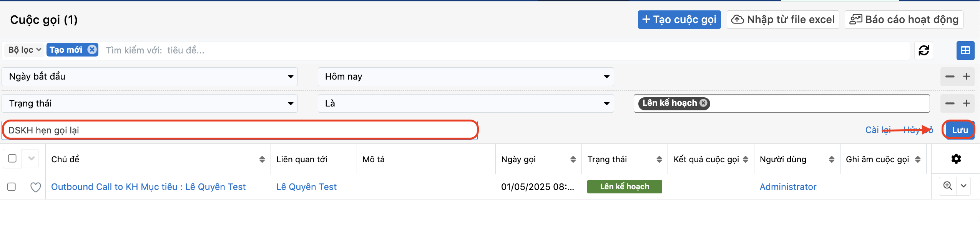Viewport: 980px width, 233px height.
Task: Remove the Tạo mới filter tag
Action: click(x=92, y=50)
